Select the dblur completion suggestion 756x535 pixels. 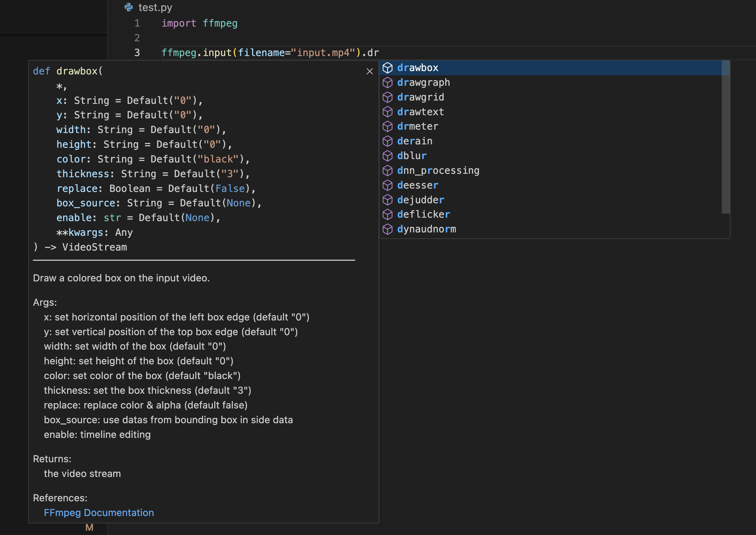tap(412, 155)
